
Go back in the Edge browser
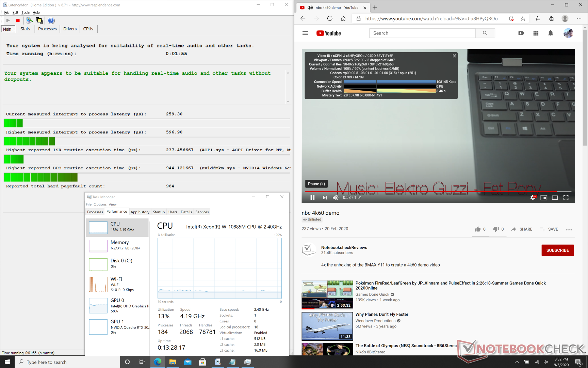click(303, 18)
